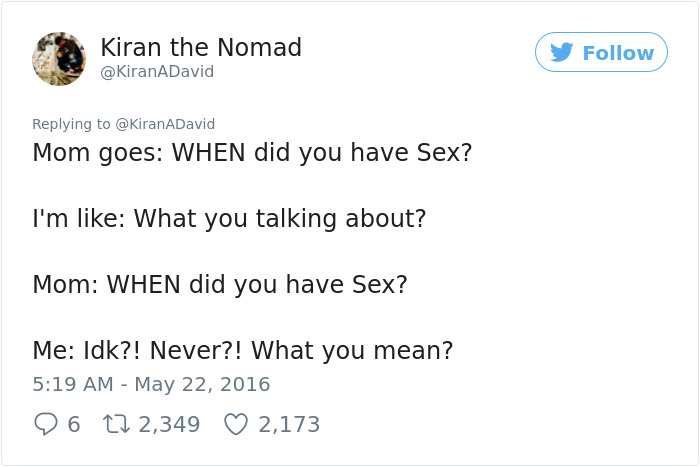Click @KiranADavid in the 'Replying to' line
The width and height of the screenshot is (700, 467).
click(x=166, y=124)
